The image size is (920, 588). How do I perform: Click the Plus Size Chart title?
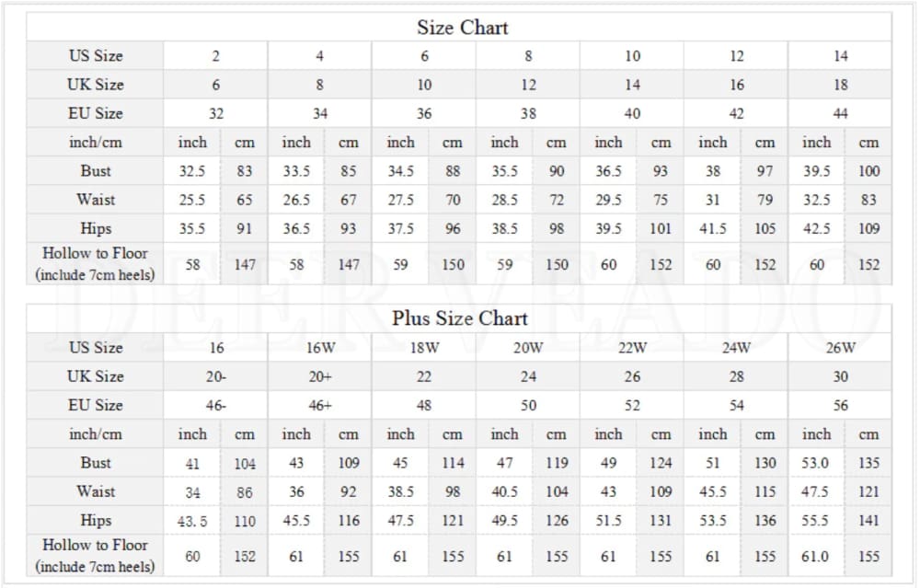pos(460,318)
